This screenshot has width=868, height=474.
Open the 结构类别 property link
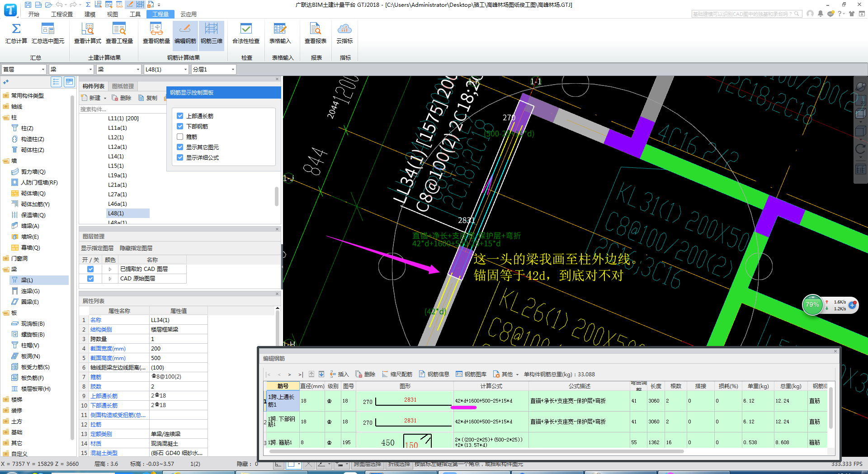click(101, 329)
